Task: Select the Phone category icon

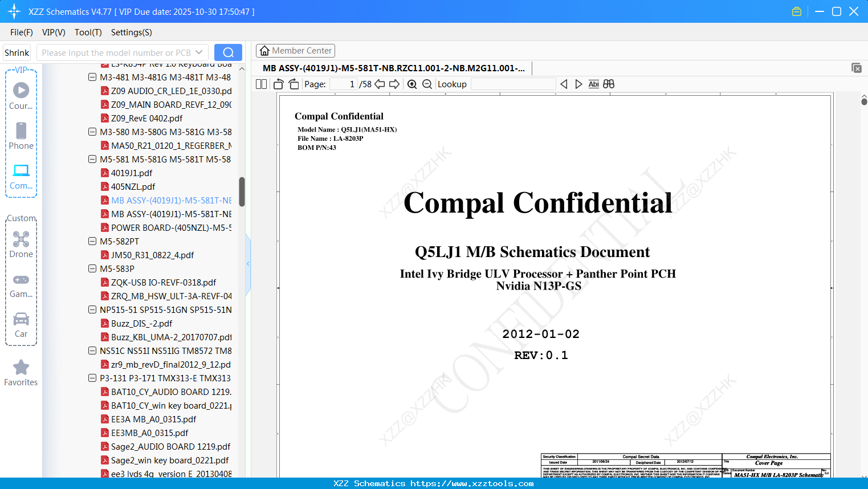Action: click(21, 136)
